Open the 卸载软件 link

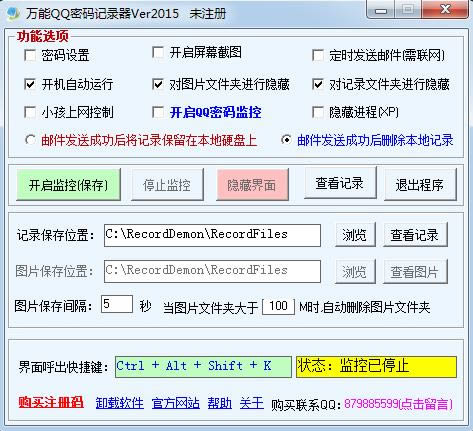[120, 403]
